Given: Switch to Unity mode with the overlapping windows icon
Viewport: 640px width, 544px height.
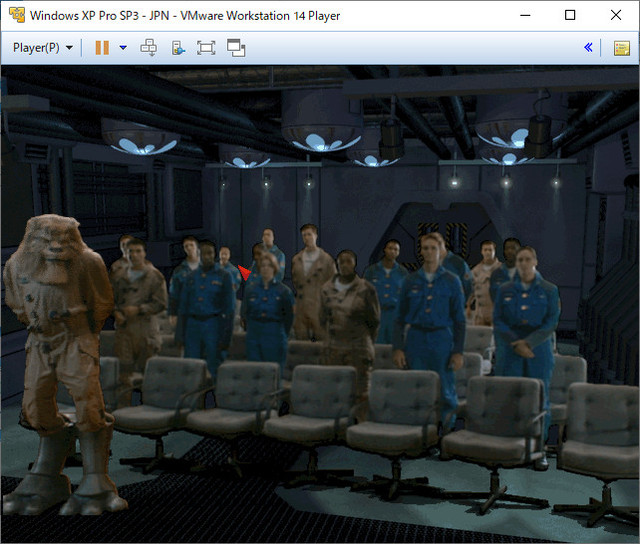Looking at the screenshot, I should tap(236, 48).
